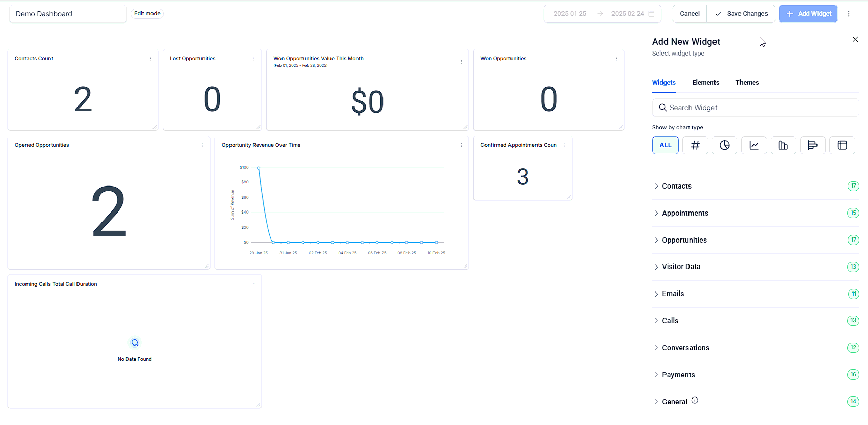Open the date range calendar picker
This screenshot has width=868, height=425.
tap(651, 14)
